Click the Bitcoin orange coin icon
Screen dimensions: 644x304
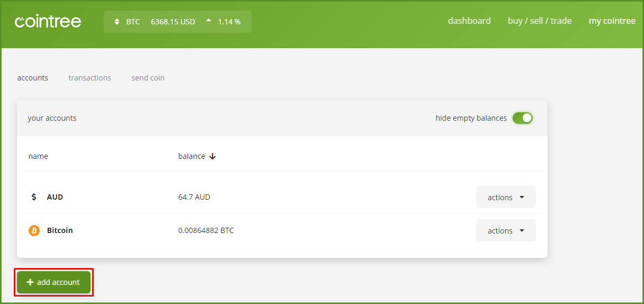(x=34, y=230)
